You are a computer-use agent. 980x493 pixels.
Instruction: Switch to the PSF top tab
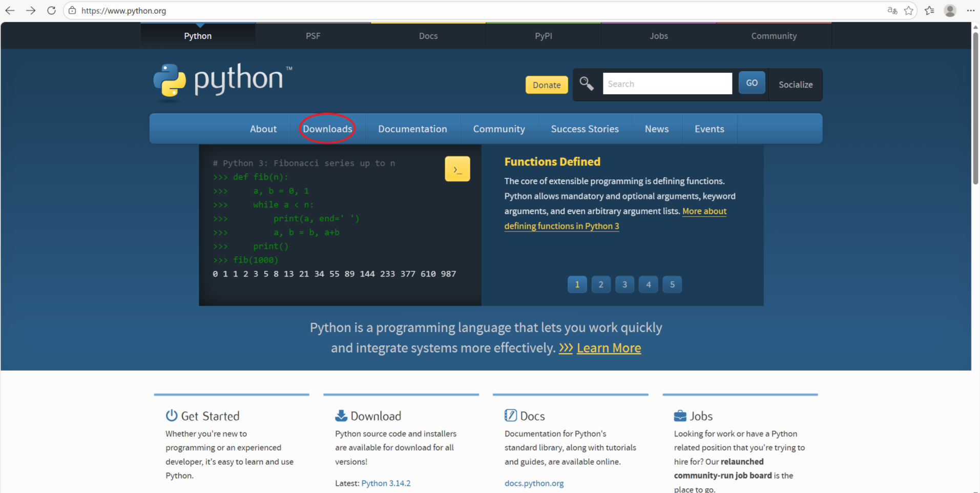(x=313, y=36)
